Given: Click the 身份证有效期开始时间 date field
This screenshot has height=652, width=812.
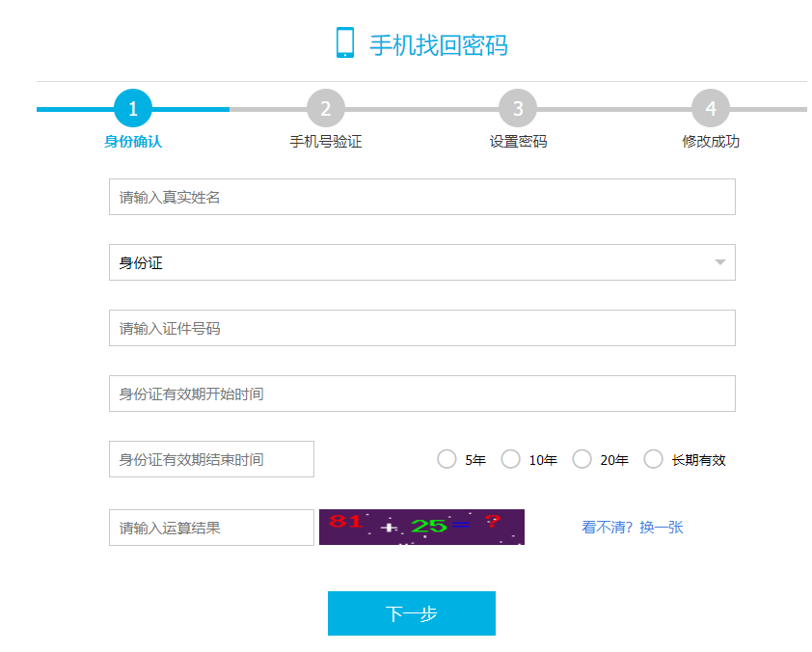Looking at the screenshot, I should (x=421, y=394).
